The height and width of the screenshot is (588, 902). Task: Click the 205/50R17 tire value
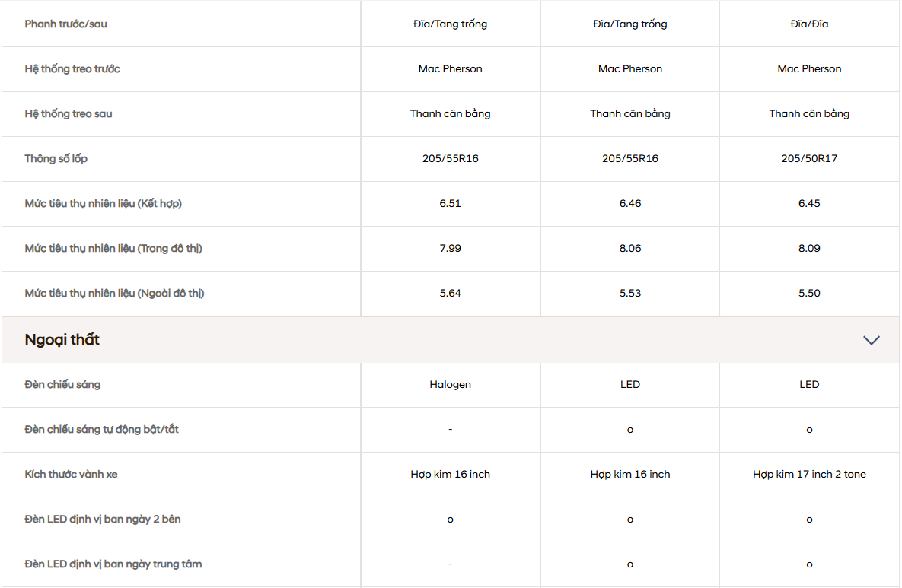coord(809,159)
